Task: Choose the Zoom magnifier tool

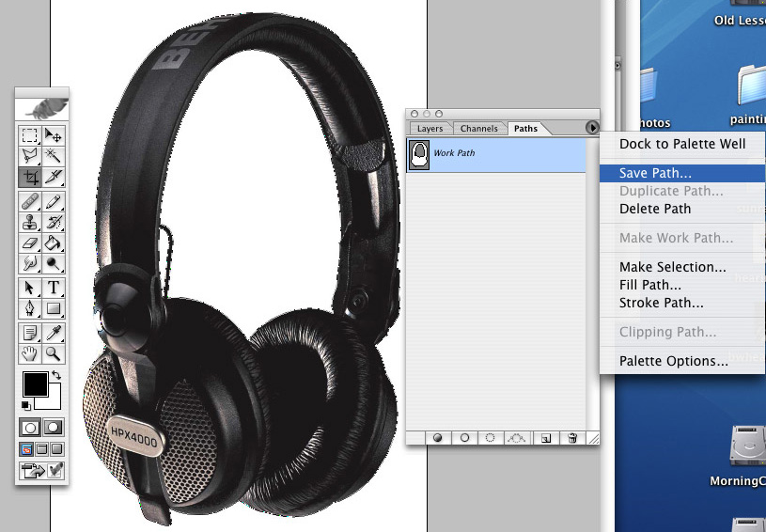Action: pos(53,353)
